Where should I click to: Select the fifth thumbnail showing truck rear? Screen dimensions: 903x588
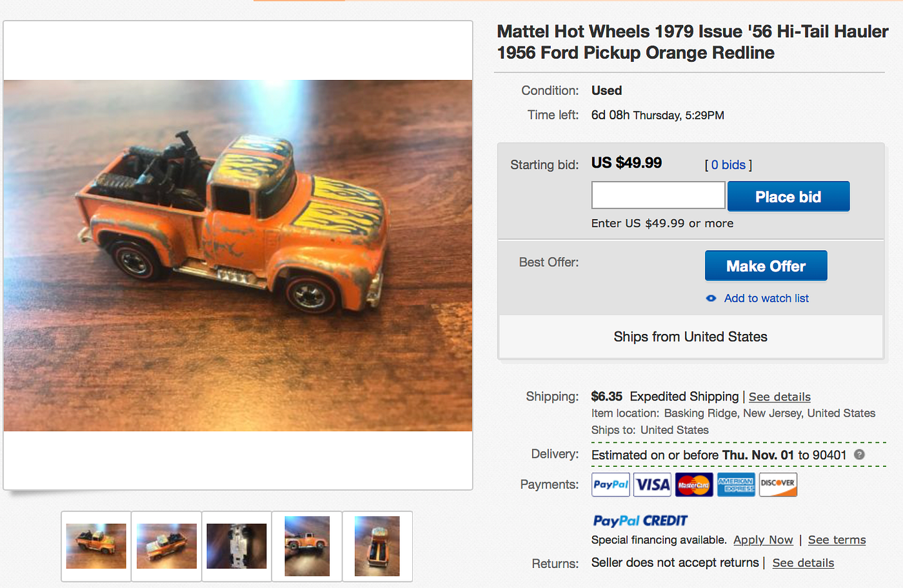[x=377, y=546]
